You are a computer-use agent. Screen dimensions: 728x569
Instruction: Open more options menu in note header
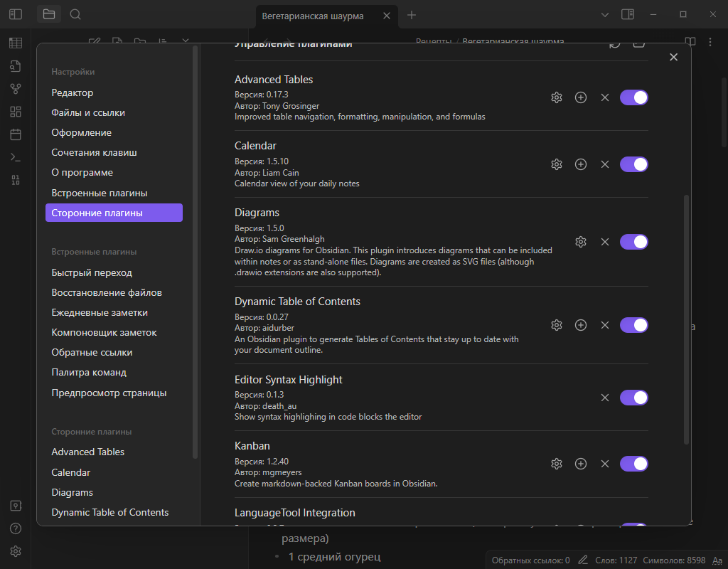click(710, 42)
